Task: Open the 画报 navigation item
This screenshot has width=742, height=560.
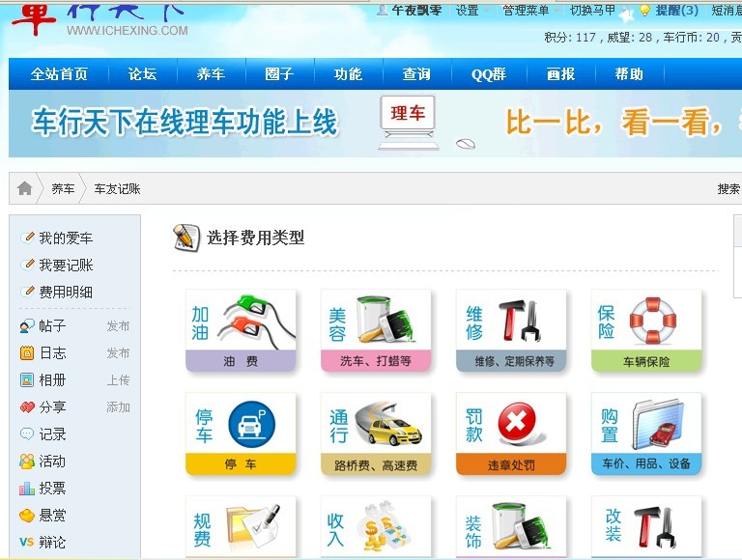Action: (560, 74)
